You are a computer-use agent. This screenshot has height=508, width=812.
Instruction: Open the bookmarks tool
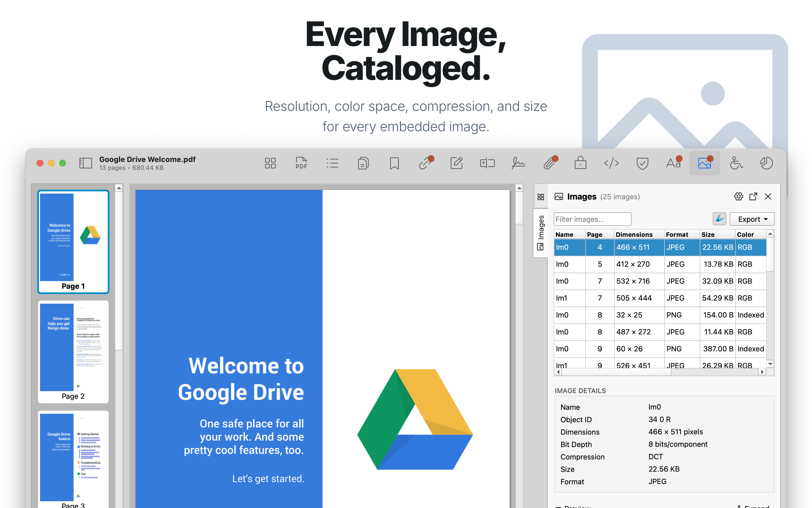click(x=394, y=163)
